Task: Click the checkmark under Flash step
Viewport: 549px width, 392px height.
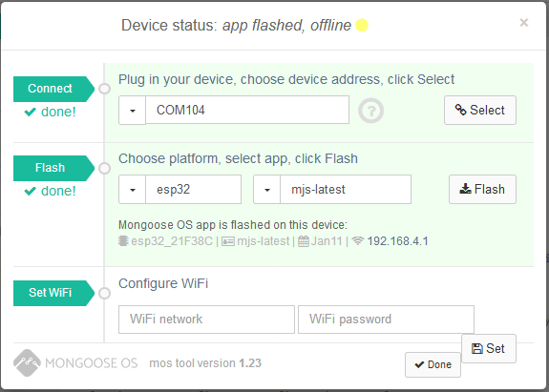Action: coord(31,191)
